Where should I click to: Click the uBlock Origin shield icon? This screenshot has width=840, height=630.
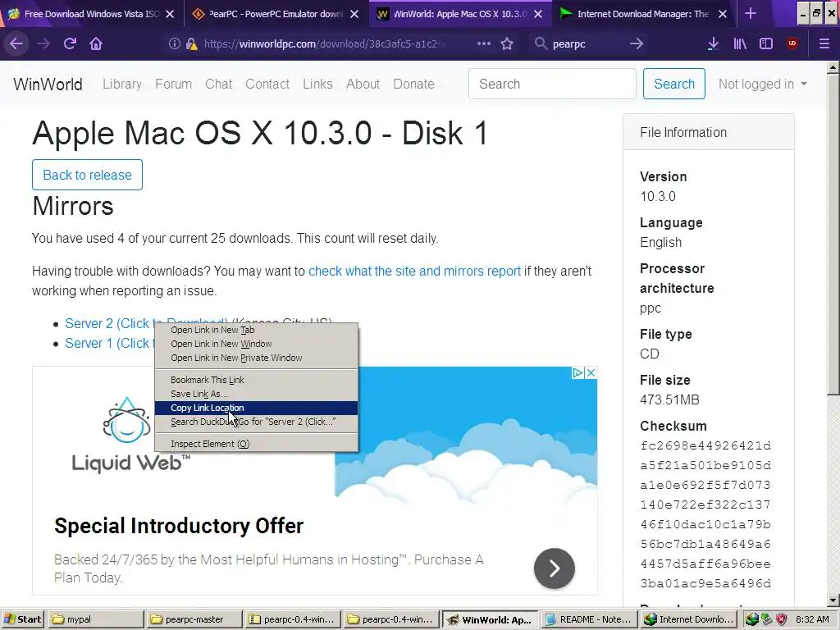792,44
